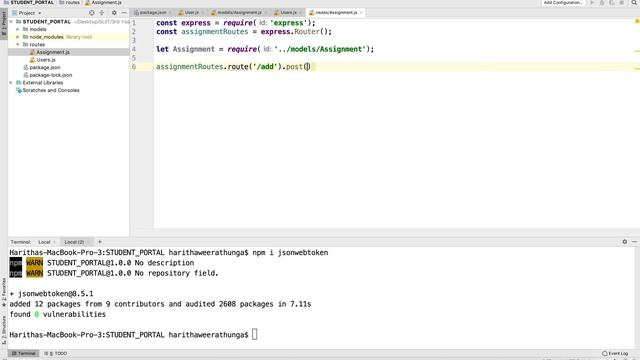Hide the Project panel with the minus icon

point(124,13)
